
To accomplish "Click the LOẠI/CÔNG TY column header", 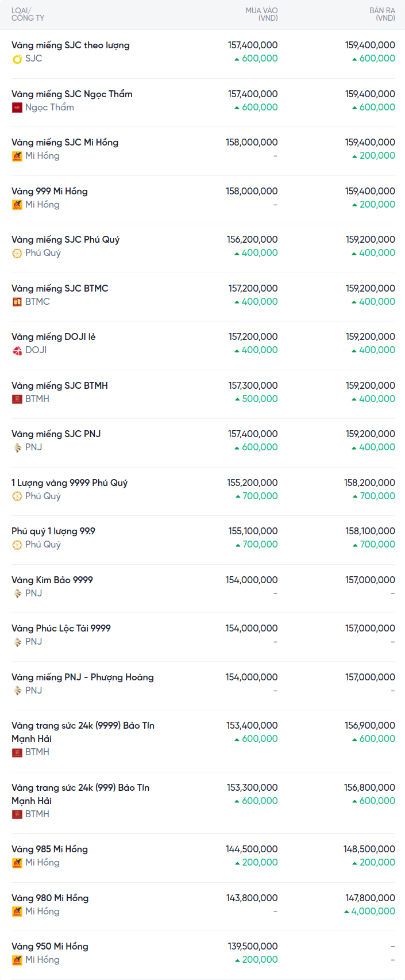I will coord(28,14).
